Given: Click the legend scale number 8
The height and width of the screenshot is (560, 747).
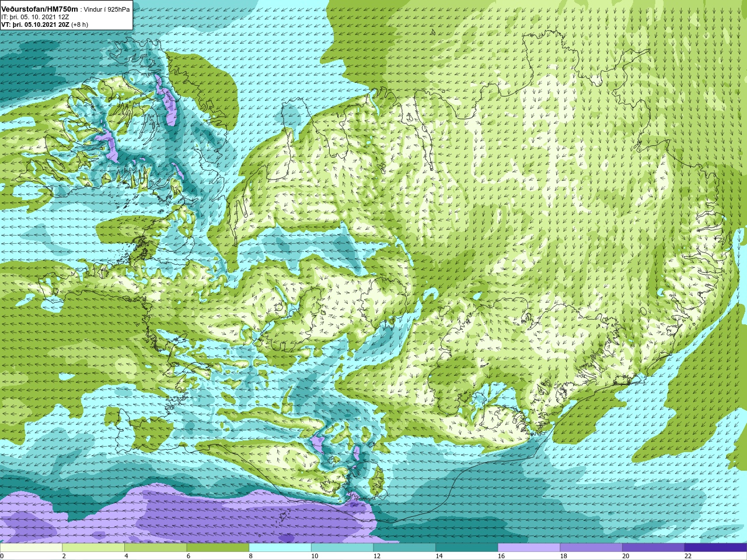Looking at the screenshot, I should 251,556.
